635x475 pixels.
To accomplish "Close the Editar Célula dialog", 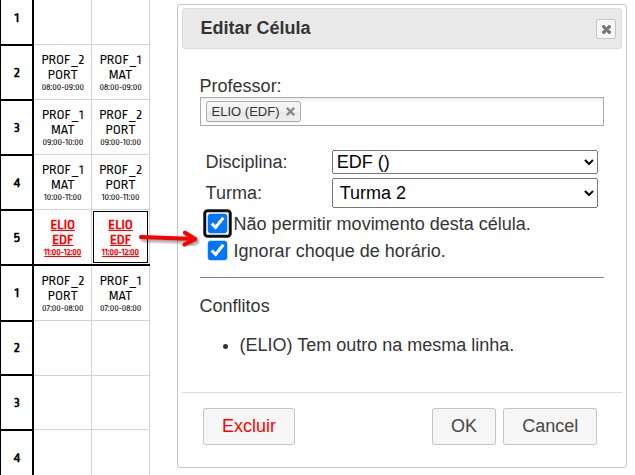I will tap(605, 29).
